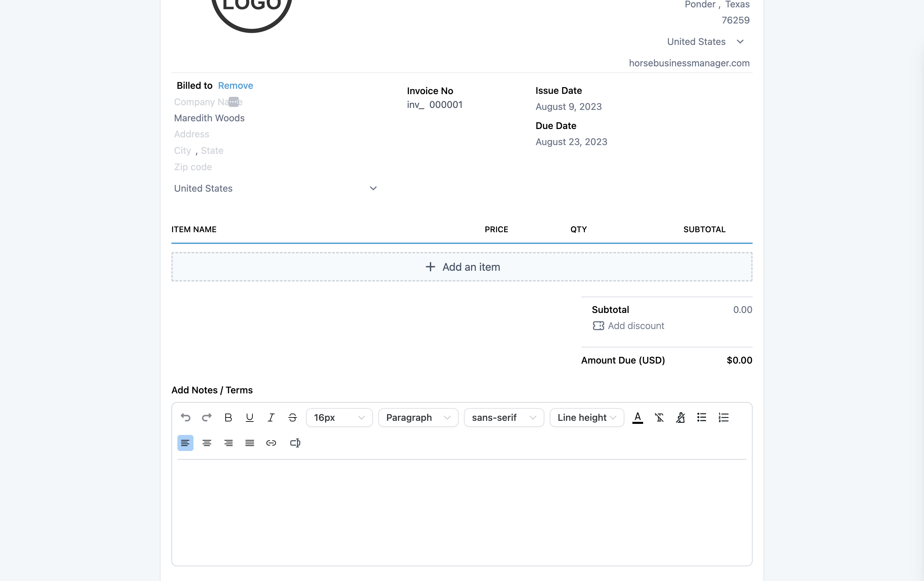
Task: Toggle bold formatting in notes toolbar
Action: coord(228,417)
